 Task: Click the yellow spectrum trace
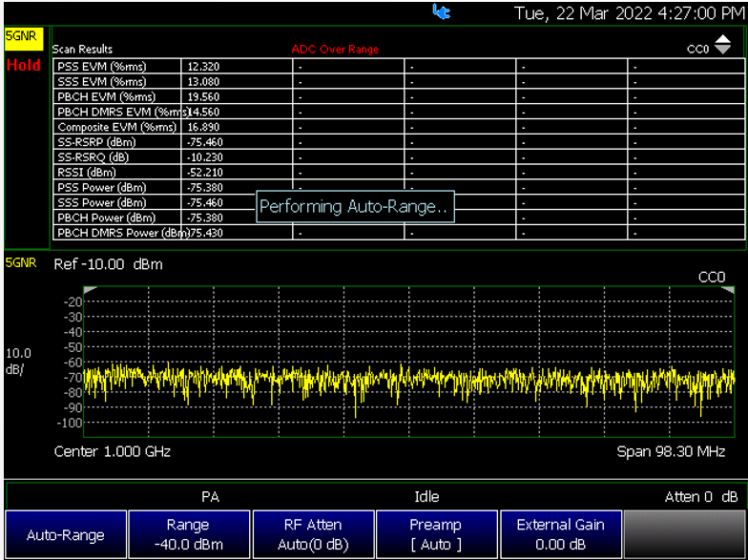408,380
